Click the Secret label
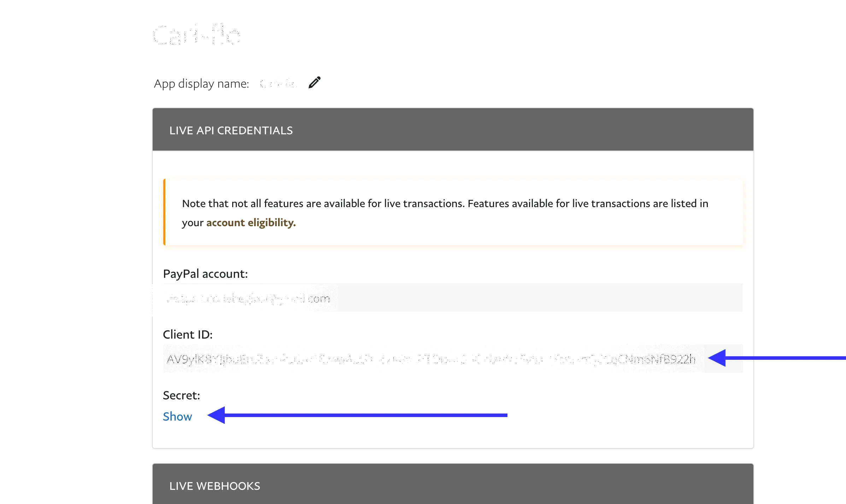 (181, 395)
